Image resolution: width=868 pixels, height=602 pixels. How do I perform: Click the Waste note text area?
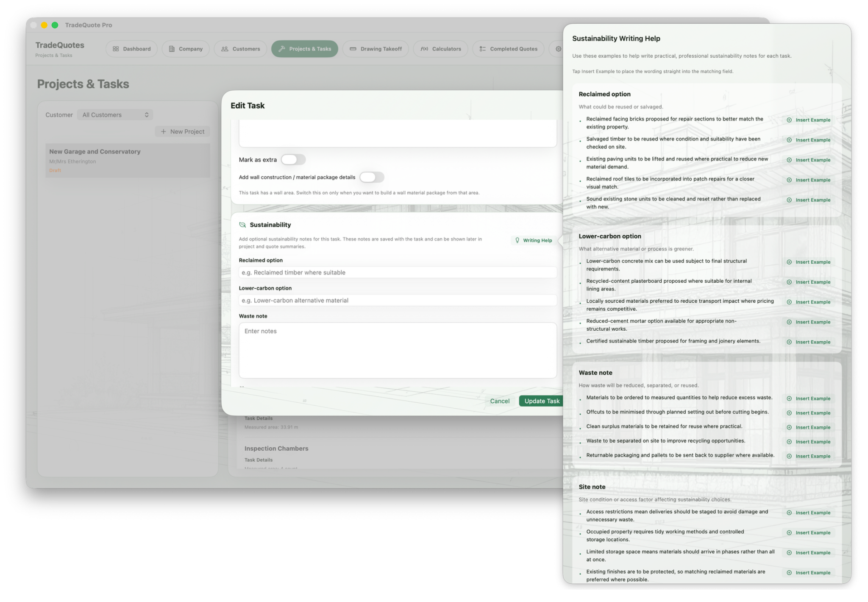tap(398, 350)
